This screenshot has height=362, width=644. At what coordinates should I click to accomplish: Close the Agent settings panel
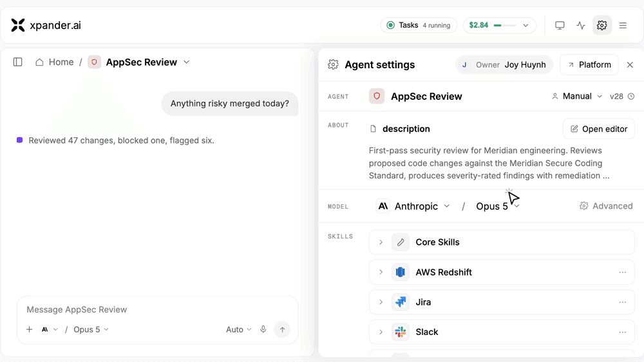(x=630, y=64)
